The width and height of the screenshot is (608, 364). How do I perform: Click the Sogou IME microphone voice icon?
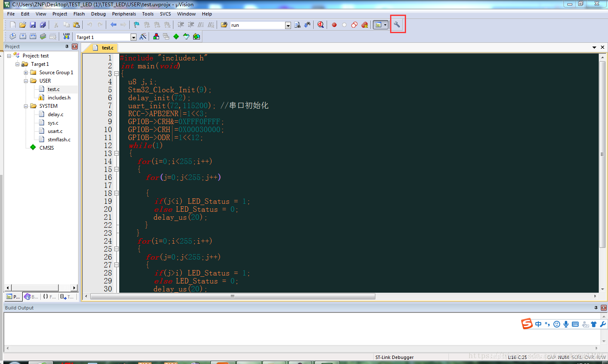566,324
